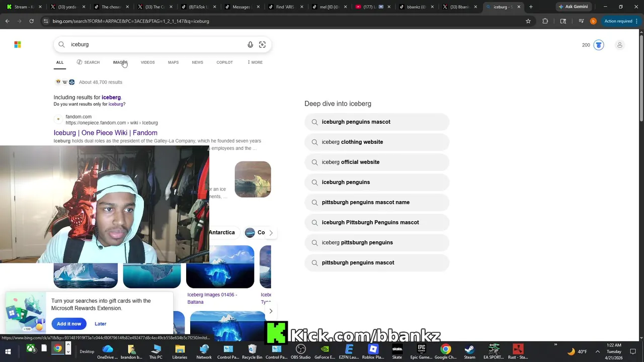The height and width of the screenshot is (362, 644).
Task: Open Roblox Player from taskbar
Action: 373,352
